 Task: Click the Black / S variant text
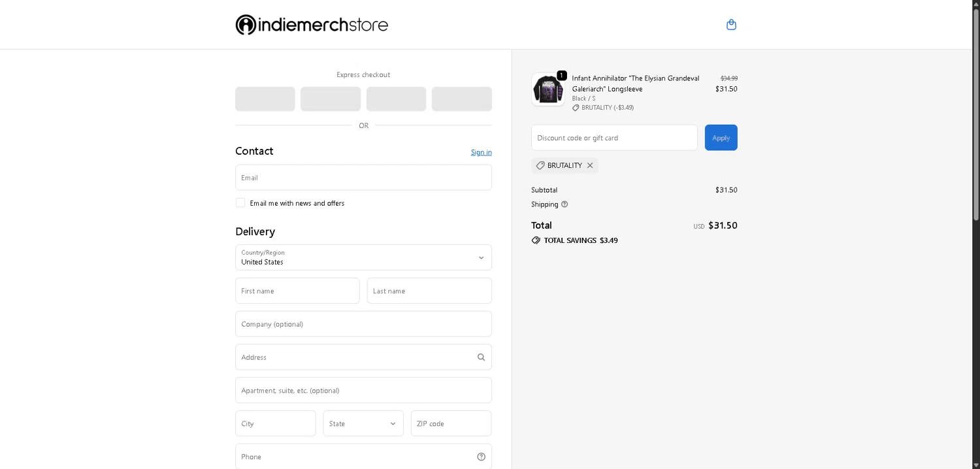coord(584,99)
